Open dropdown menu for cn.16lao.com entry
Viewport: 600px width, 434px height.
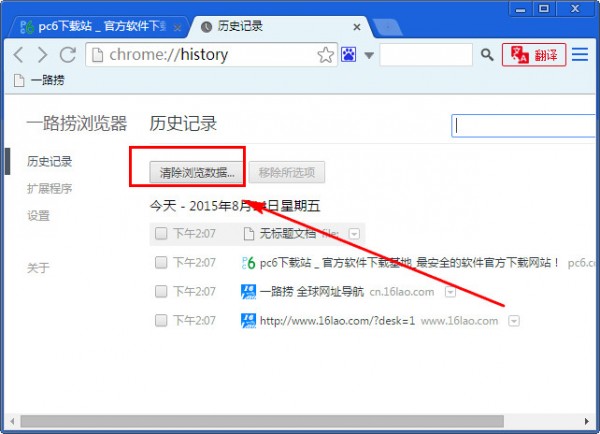[x=450, y=292]
